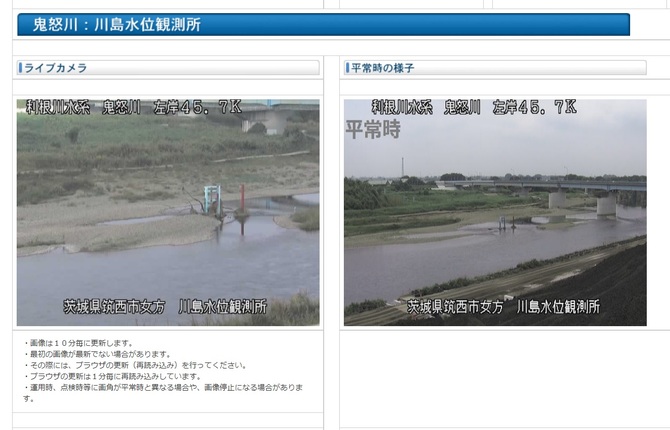The image size is (670, 430).
Task: Click blue marker bar beside ライブカメラ heading
Action: point(18,68)
